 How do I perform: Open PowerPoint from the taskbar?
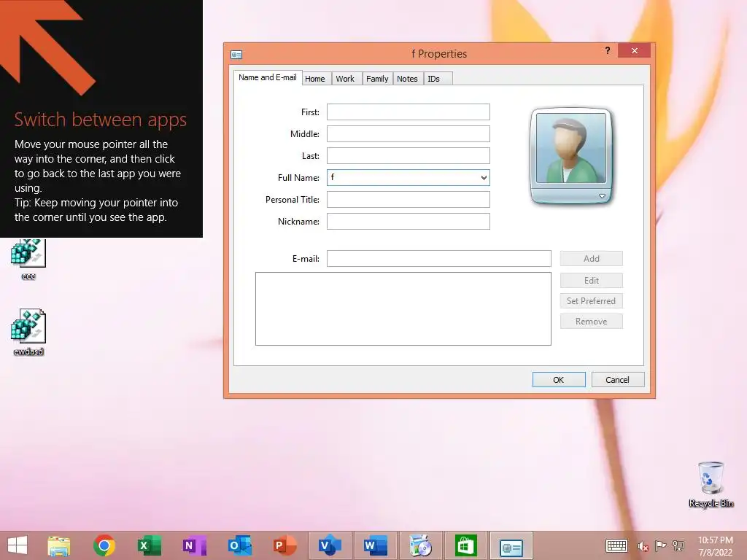coord(285,545)
